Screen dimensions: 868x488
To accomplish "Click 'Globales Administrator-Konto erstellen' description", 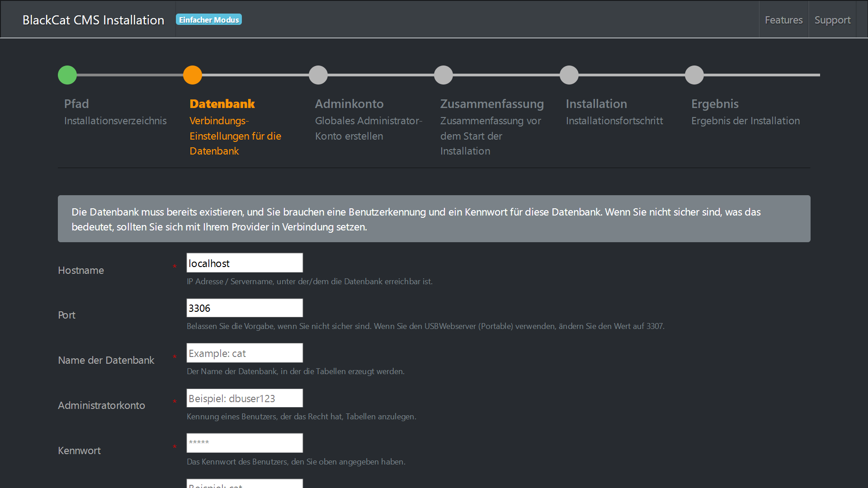I will 369,128.
